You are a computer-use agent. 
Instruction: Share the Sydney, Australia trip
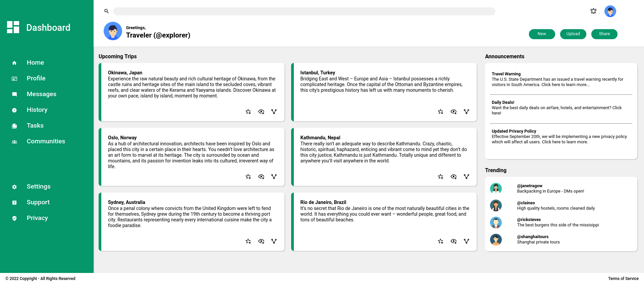274,241
